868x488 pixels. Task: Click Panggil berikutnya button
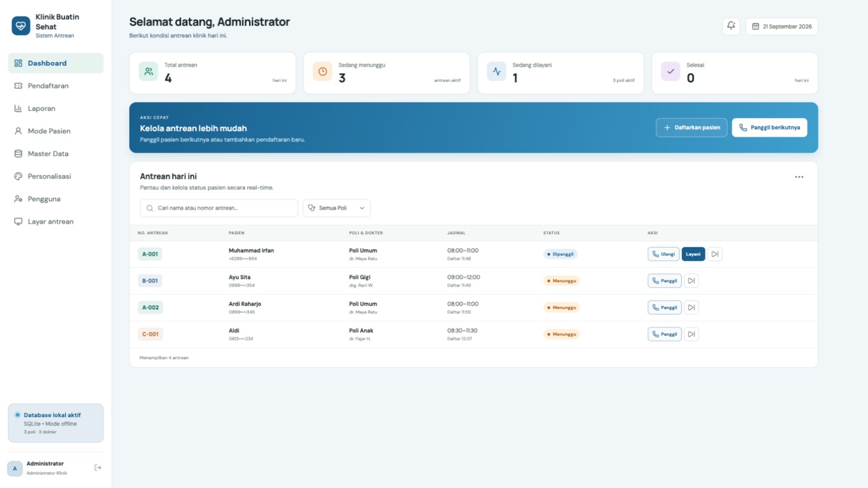[x=770, y=128]
